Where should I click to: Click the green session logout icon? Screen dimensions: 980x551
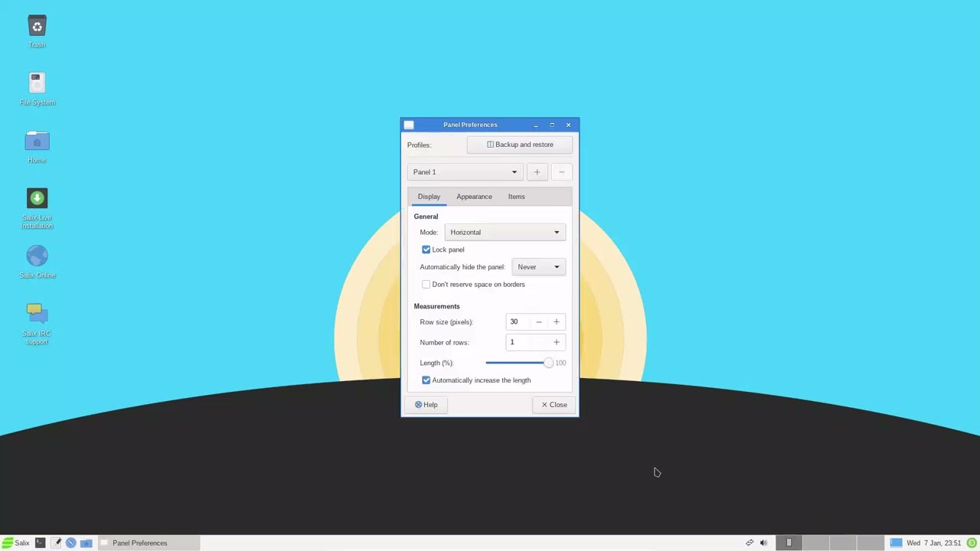click(972, 543)
